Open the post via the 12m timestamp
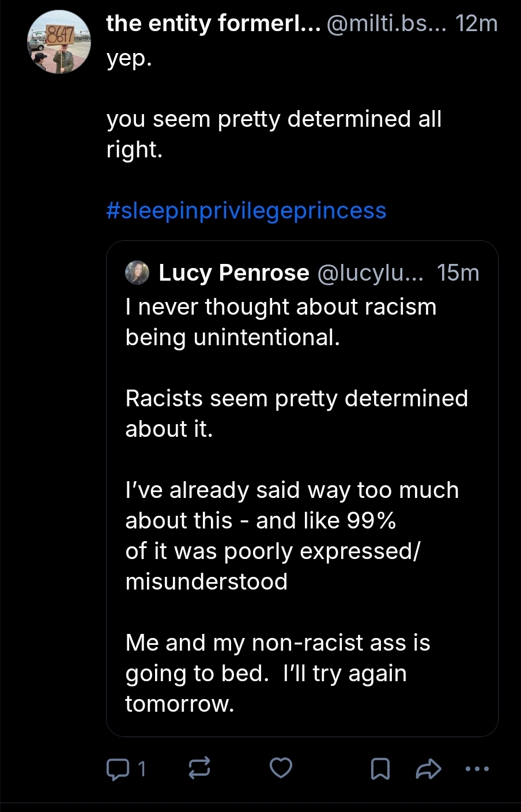 (x=476, y=24)
